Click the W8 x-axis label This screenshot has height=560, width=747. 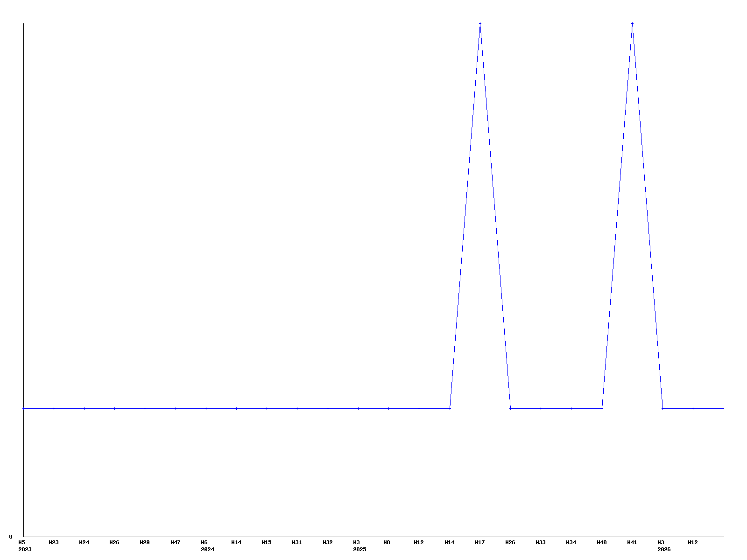(x=387, y=542)
